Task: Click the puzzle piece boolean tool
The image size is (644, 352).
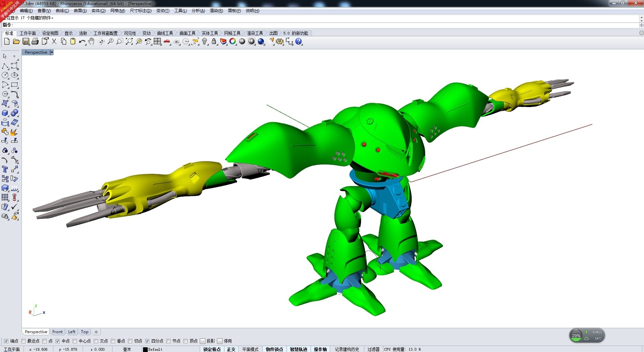Action: coord(5,132)
